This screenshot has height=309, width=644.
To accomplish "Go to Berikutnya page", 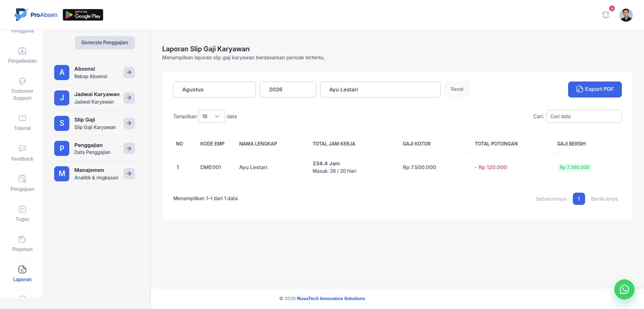I will (604, 199).
